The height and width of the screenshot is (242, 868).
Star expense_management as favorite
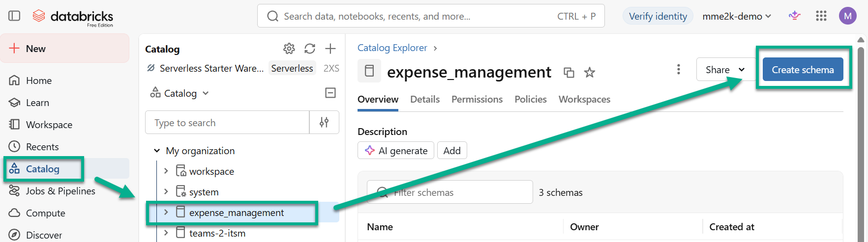[590, 73]
